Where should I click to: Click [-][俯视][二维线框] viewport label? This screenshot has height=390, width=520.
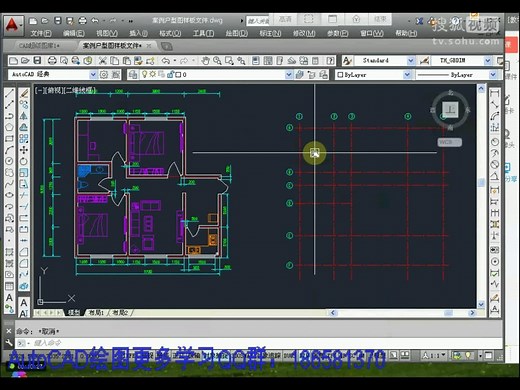(x=66, y=90)
